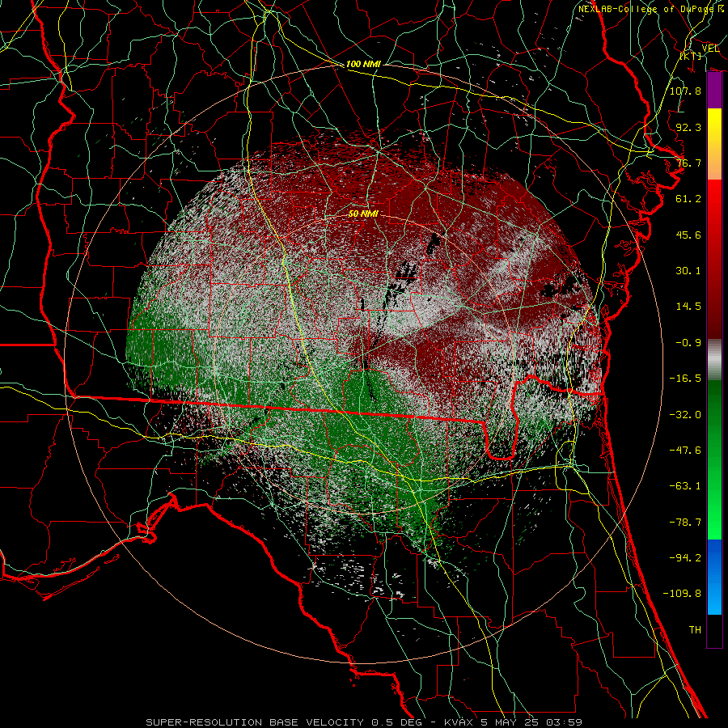Click the -109.8 velocity legend value
Image resolution: width=728 pixels, height=728 pixels.
click(x=682, y=594)
